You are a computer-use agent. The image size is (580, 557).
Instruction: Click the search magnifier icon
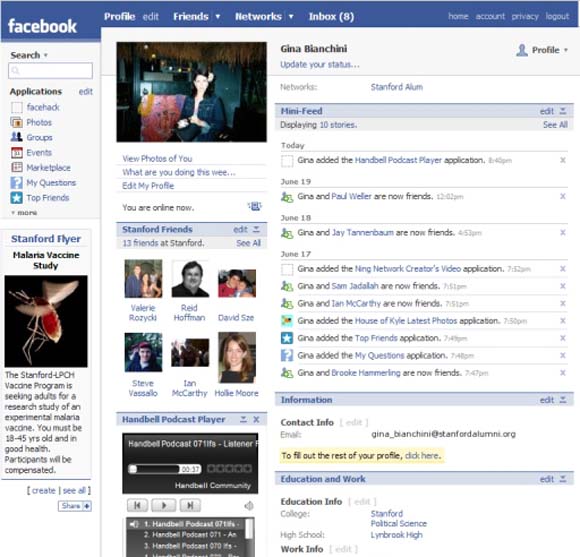tap(15, 70)
